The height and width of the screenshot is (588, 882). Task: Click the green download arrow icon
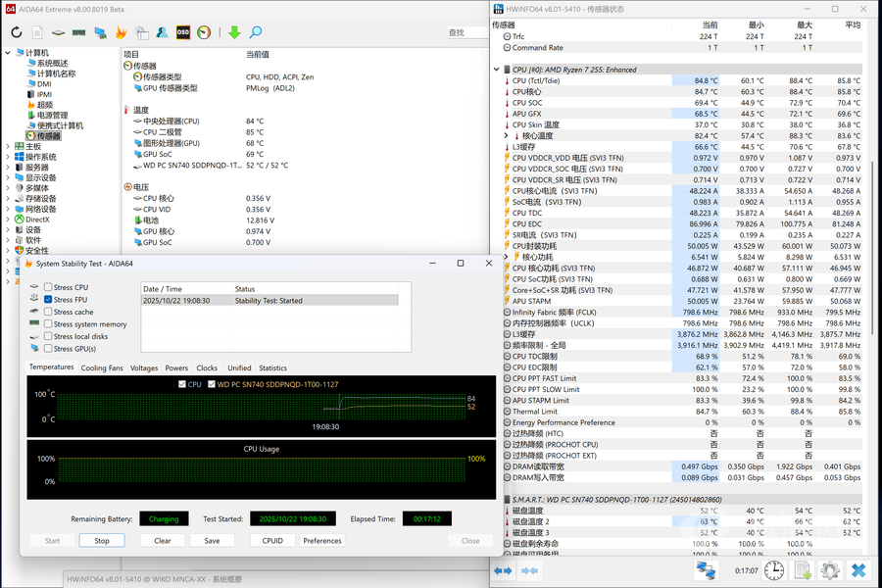click(234, 32)
